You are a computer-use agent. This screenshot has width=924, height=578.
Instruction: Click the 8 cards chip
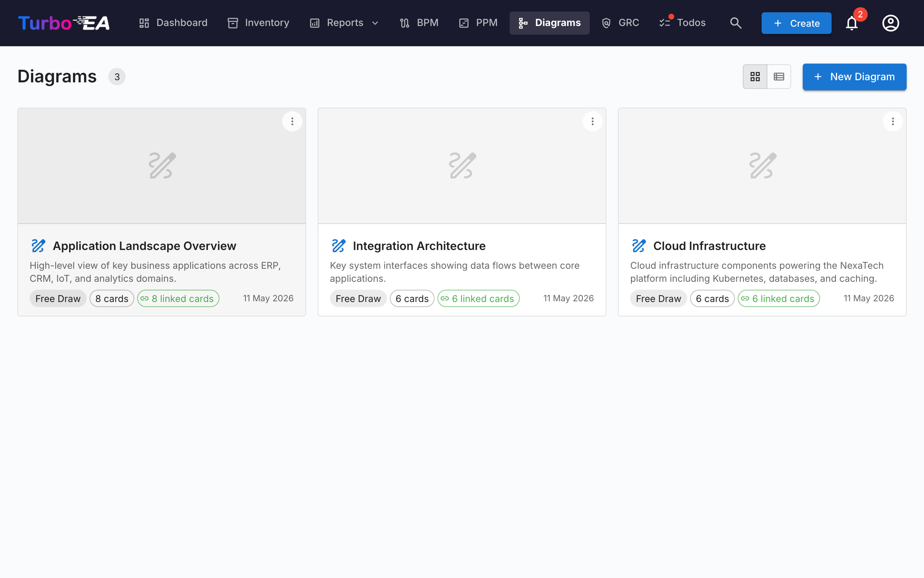tap(112, 298)
